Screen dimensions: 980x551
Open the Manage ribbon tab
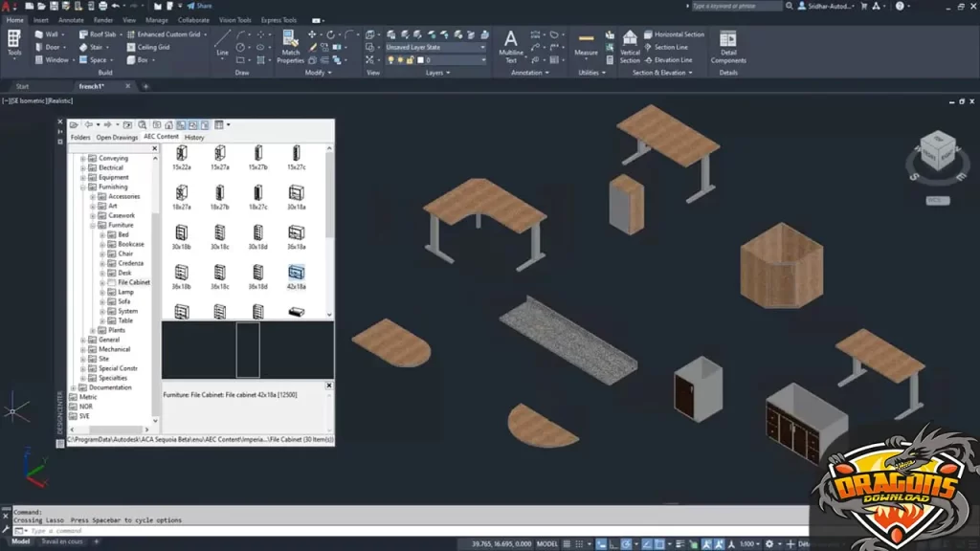(x=156, y=20)
